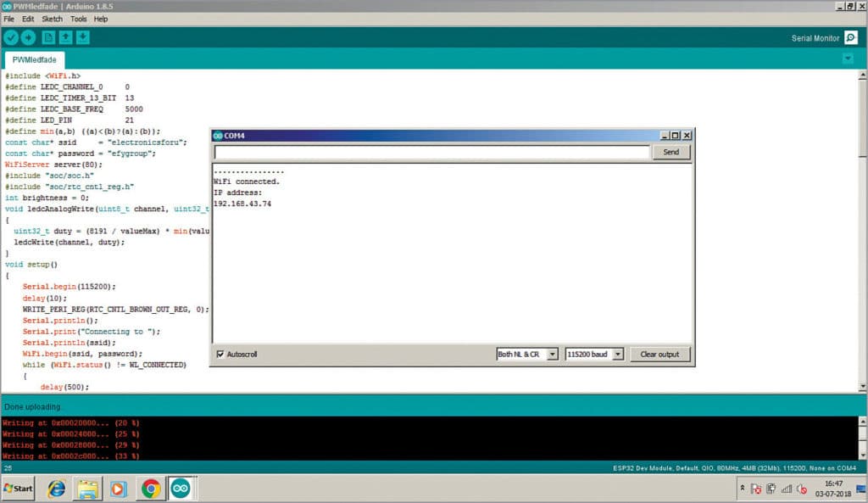This screenshot has width=868, height=503.
Task: Open Windows Explorer folder in taskbar
Action: point(87,489)
